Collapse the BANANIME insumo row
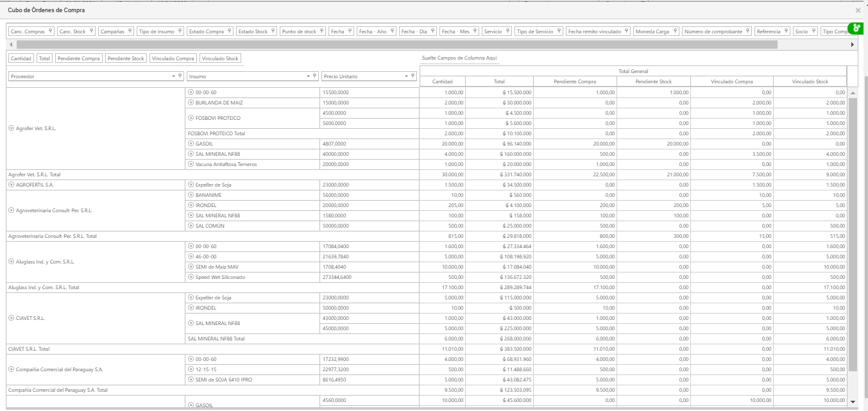This screenshot has width=868, height=411. pos(191,195)
